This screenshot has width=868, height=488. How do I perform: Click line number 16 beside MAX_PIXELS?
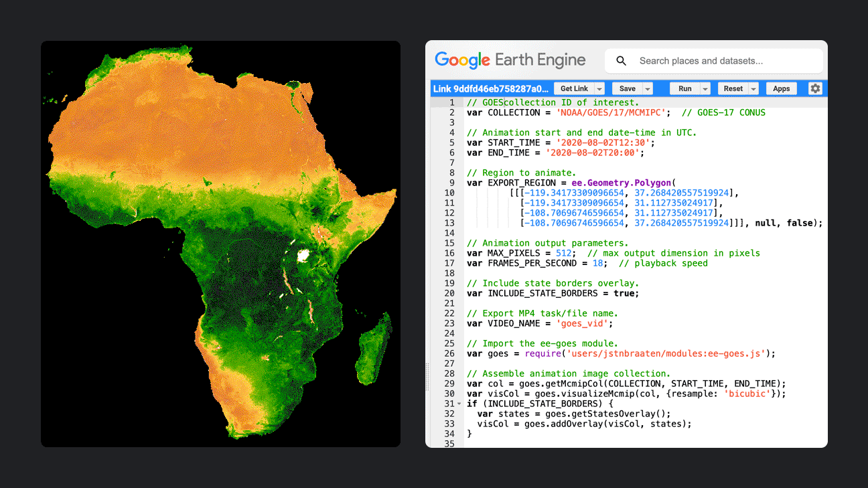[x=451, y=252]
